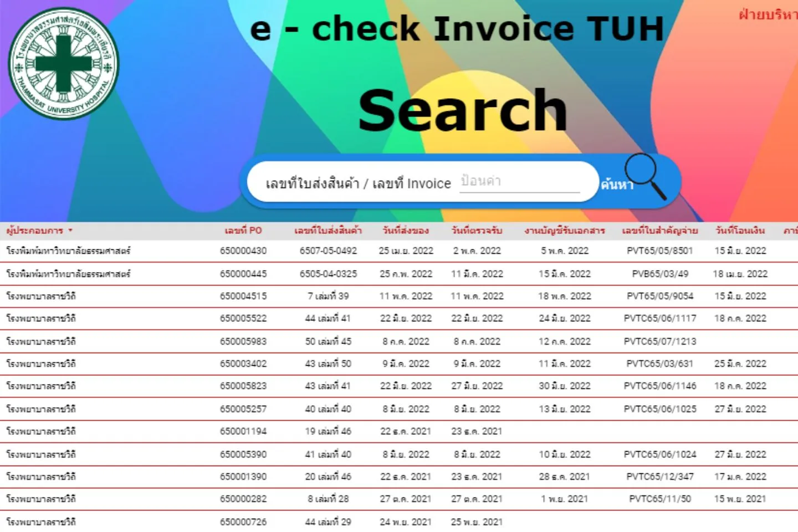Click the ค้นหา search button
The height and width of the screenshot is (532, 798).
617,184
